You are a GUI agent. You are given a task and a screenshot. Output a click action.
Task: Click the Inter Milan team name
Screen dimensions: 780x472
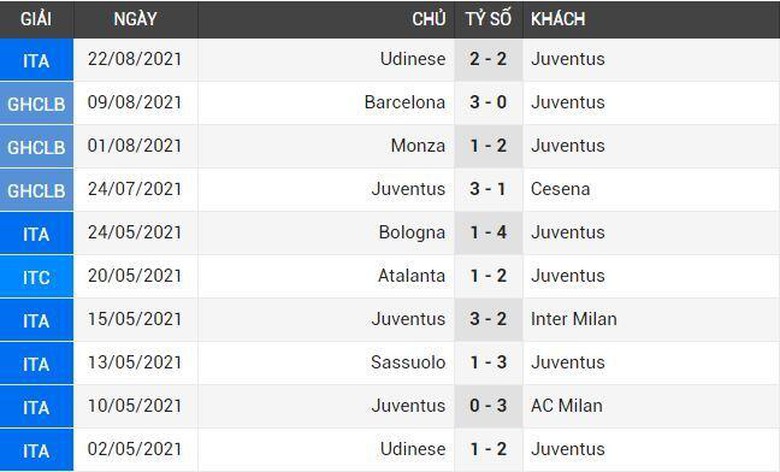click(x=574, y=319)
